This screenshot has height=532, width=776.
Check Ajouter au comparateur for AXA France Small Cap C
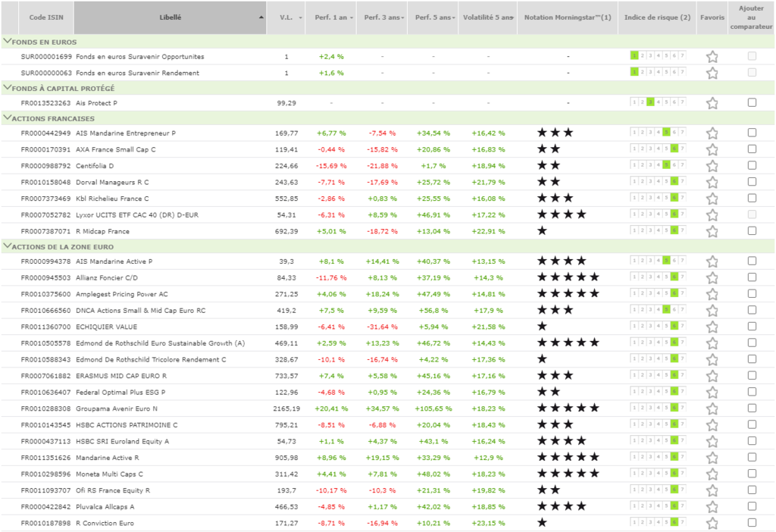(751, 149)
